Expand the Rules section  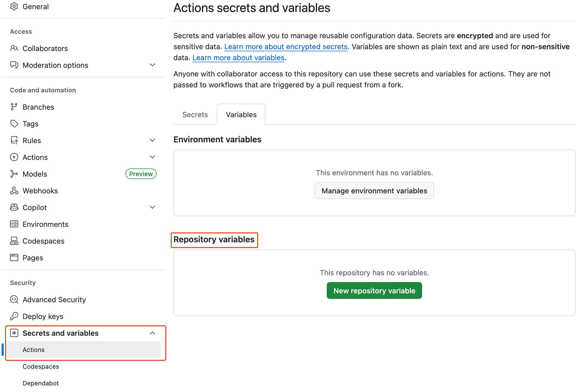point(152,140)
